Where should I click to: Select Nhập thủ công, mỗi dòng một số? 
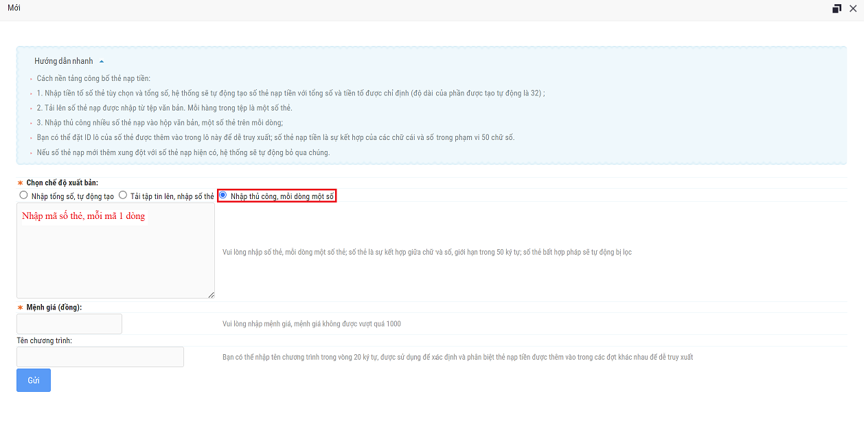point(222,196)
